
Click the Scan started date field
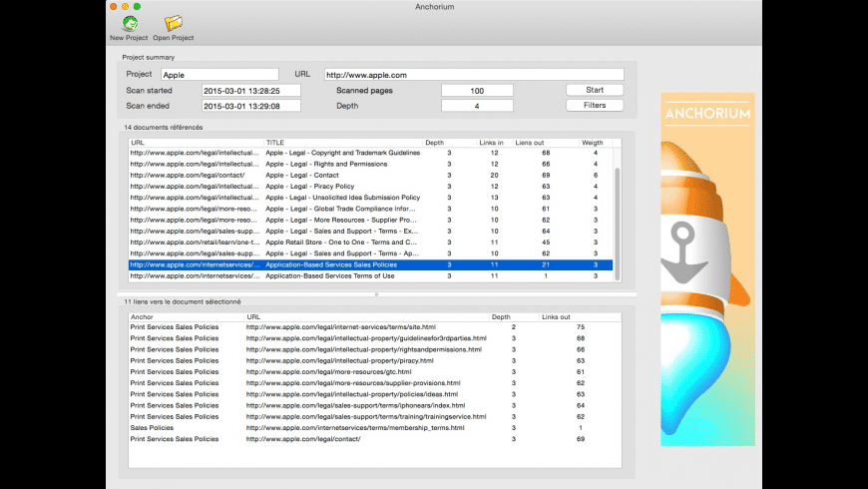point(250,90)
